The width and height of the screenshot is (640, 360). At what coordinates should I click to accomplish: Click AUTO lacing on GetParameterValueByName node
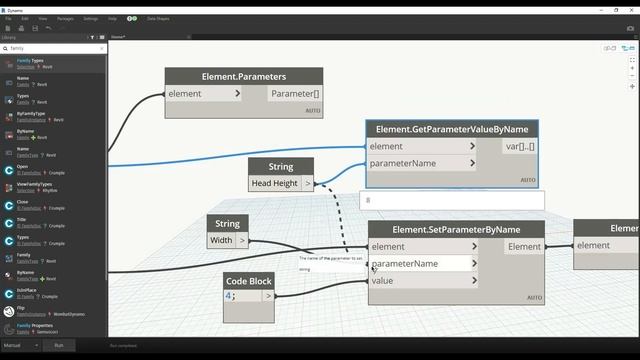528,180
